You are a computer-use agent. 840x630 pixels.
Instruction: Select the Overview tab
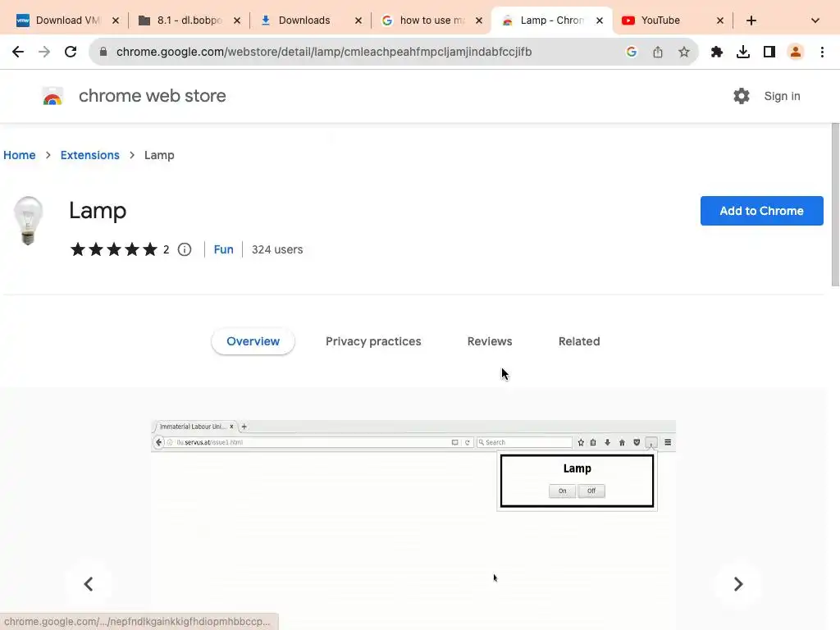pos(253,341)
